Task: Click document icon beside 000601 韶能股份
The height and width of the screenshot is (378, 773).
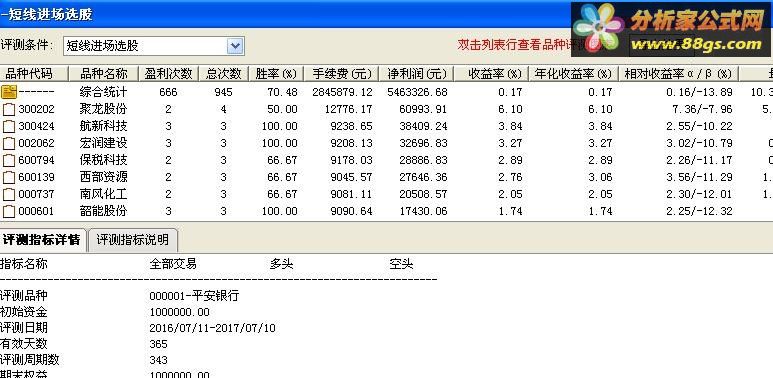Action: 9,211
